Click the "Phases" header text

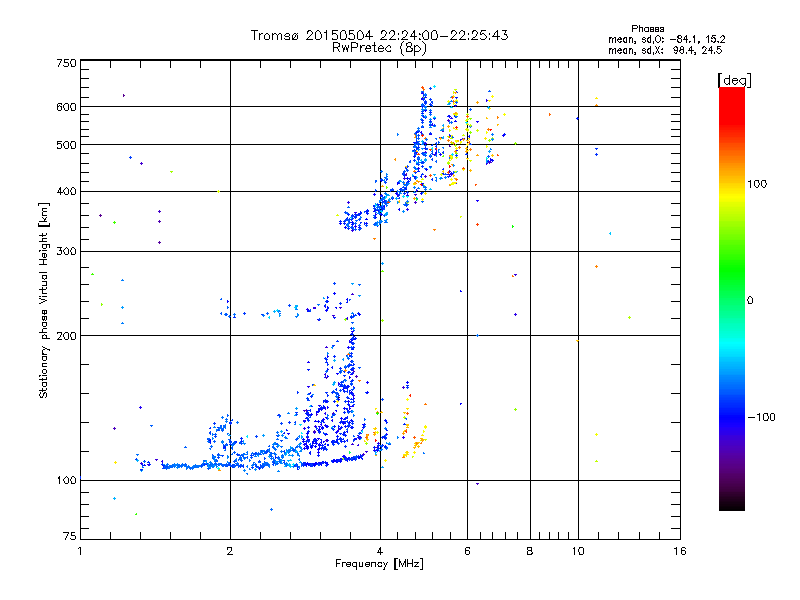pyautogui.click(x=647, y=29)
